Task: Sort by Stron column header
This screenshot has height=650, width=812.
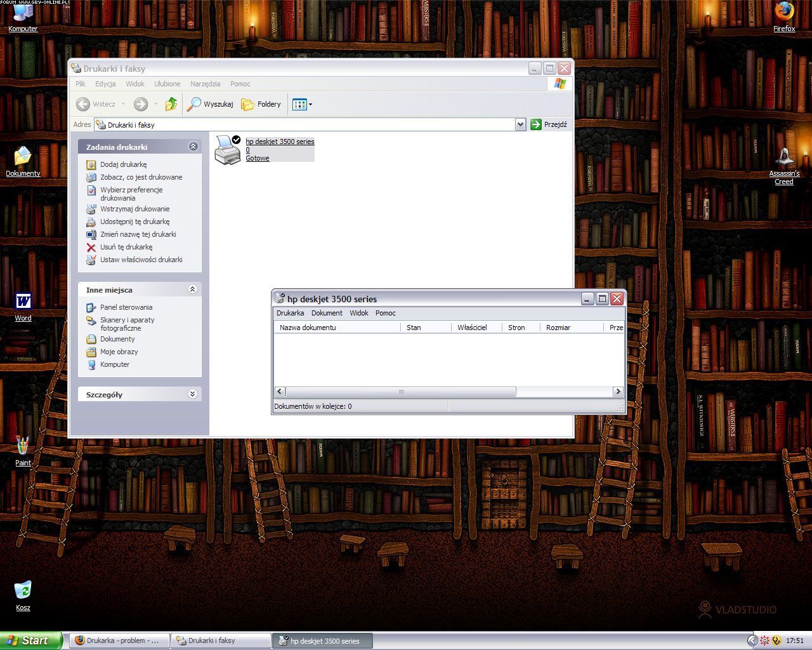Action: pos(521,328)
